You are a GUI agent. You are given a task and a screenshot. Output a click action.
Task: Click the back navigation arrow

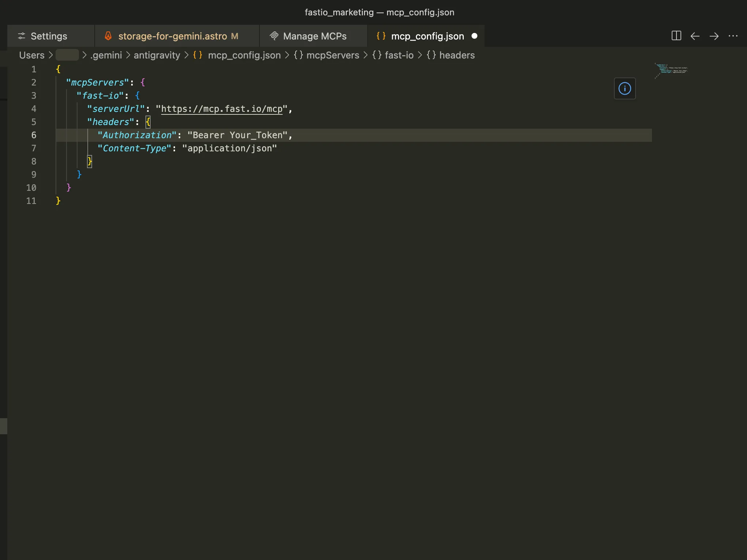(695, 36)
